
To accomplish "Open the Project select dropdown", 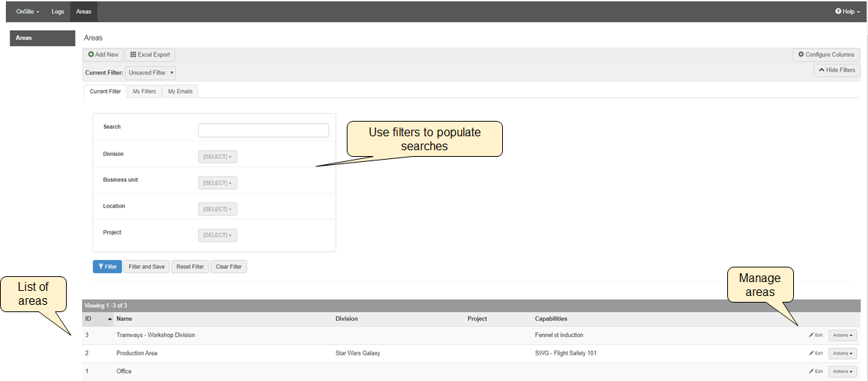I will coord(218,235).
